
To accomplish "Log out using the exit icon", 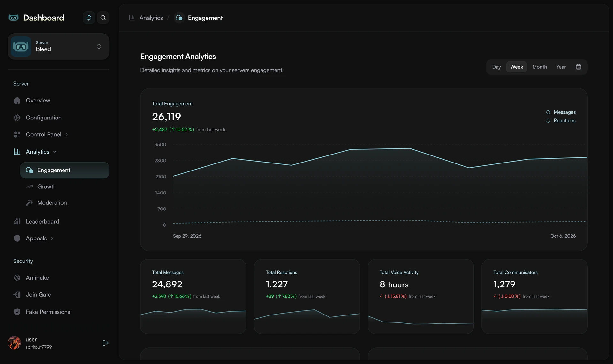I will pyautogui.click(x=106, y=343).
